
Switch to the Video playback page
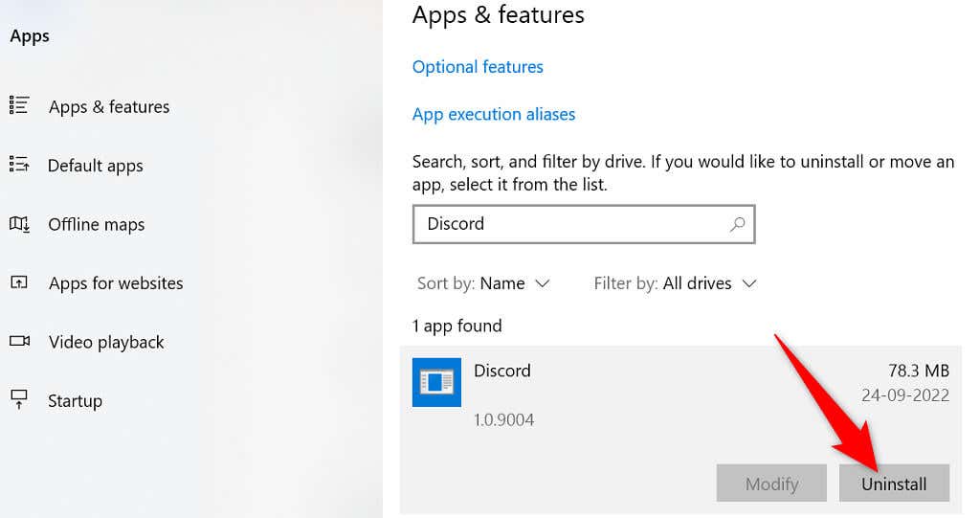(x=105, y=342)
